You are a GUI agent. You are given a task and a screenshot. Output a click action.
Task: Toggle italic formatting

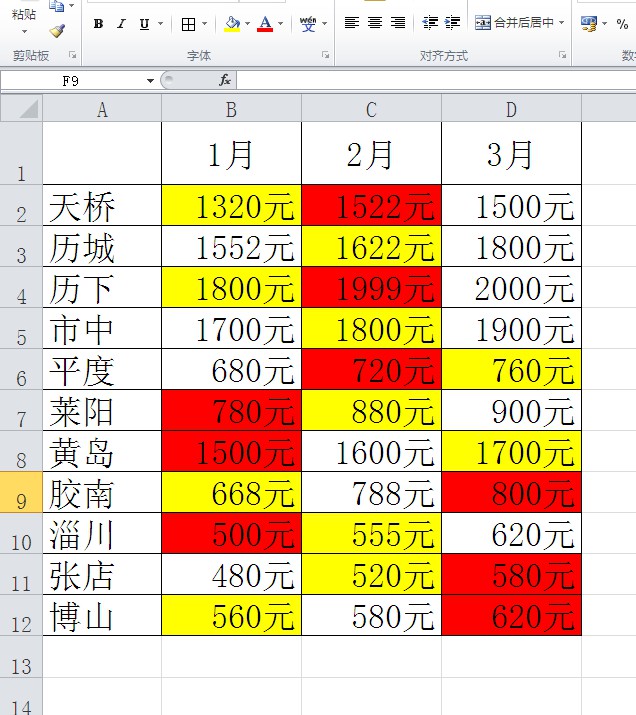[x=121, y=24]
